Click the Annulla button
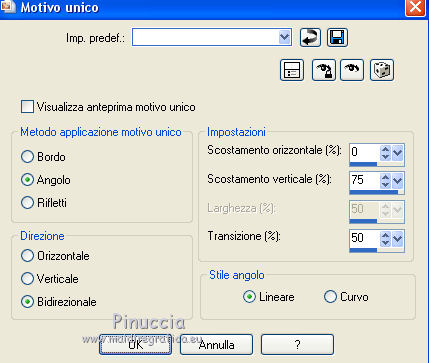 216,345
